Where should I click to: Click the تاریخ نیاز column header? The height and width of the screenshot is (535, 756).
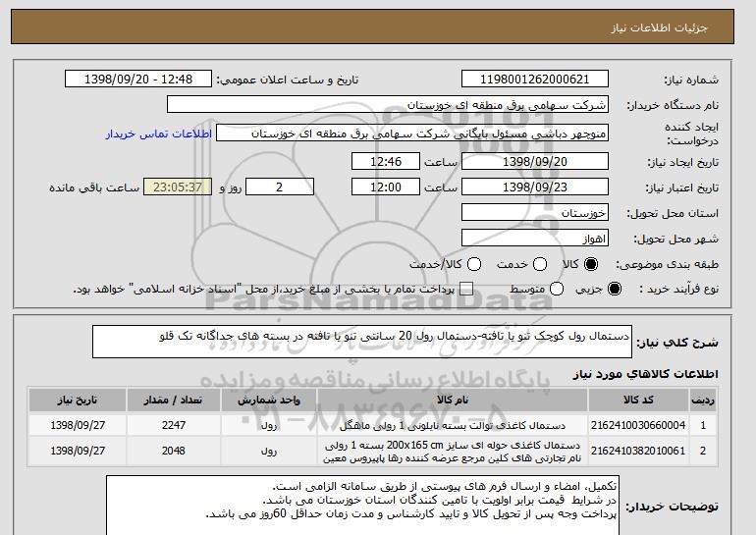78,401
